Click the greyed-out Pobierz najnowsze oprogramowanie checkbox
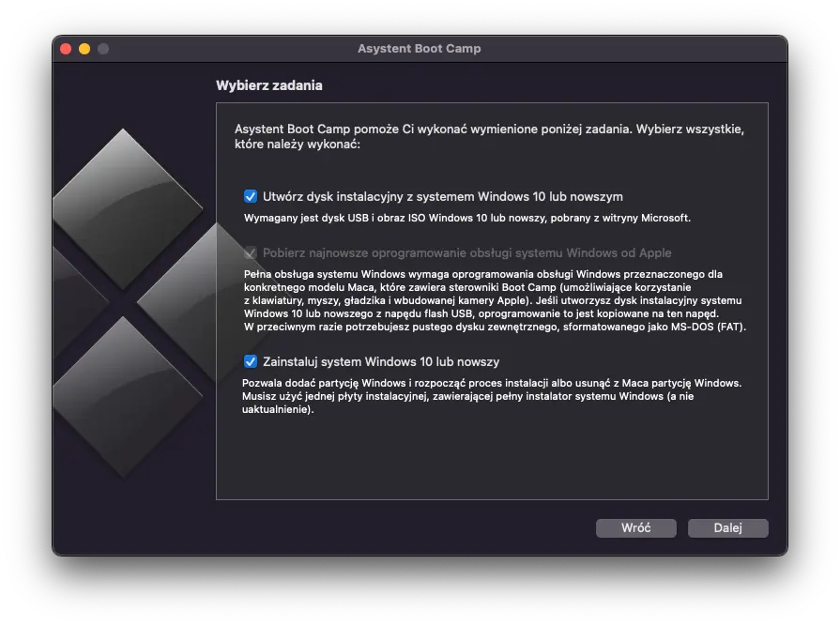The image size is (840, 625). 251,252
